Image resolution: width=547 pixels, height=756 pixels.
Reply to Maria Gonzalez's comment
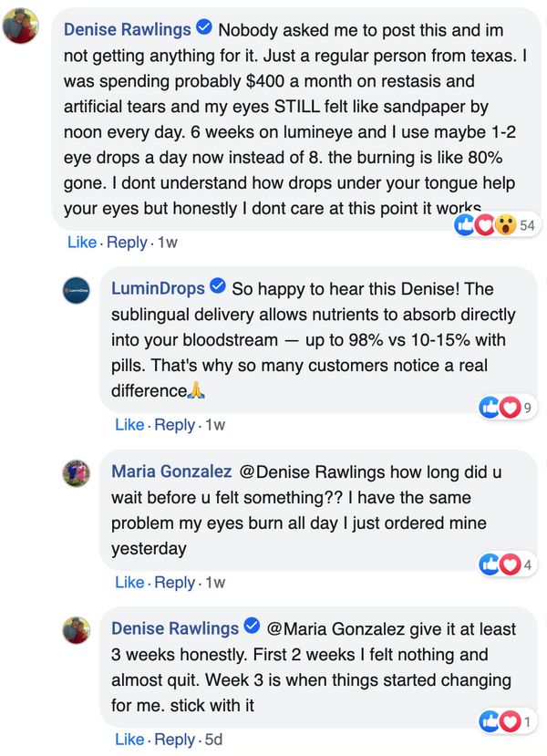[x=174, y=583]
